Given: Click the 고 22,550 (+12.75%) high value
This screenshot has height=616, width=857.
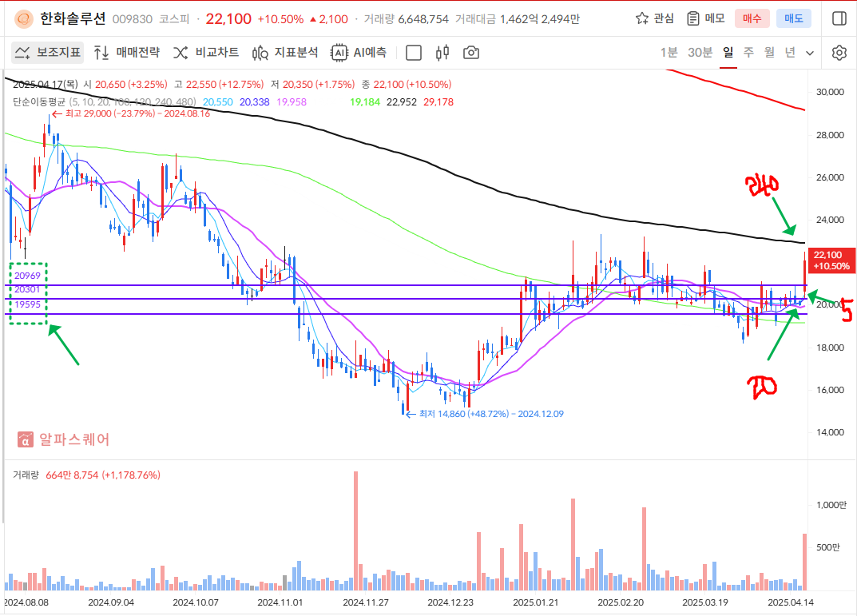Looking at the screenshot, I should [x=219, y=84].
